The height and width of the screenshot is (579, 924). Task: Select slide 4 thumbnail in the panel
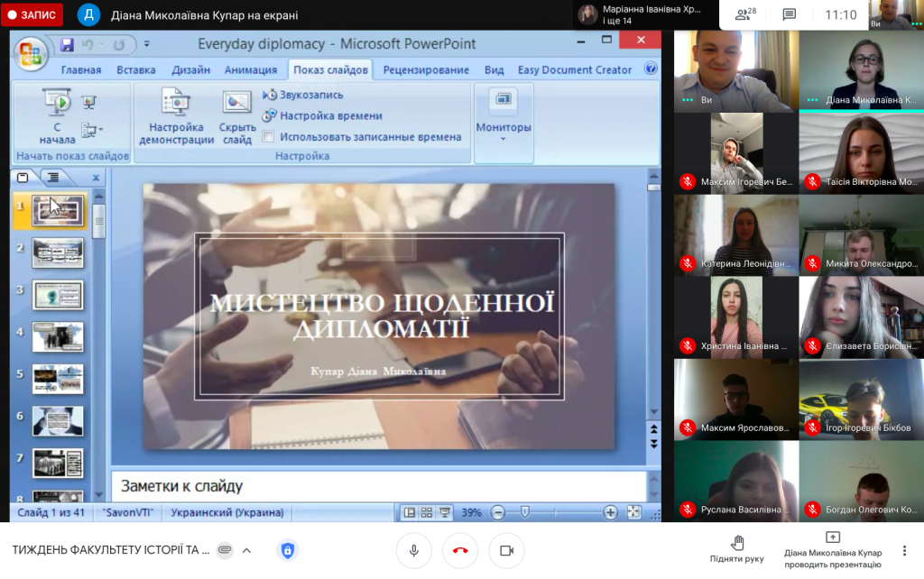click(58, 336)
